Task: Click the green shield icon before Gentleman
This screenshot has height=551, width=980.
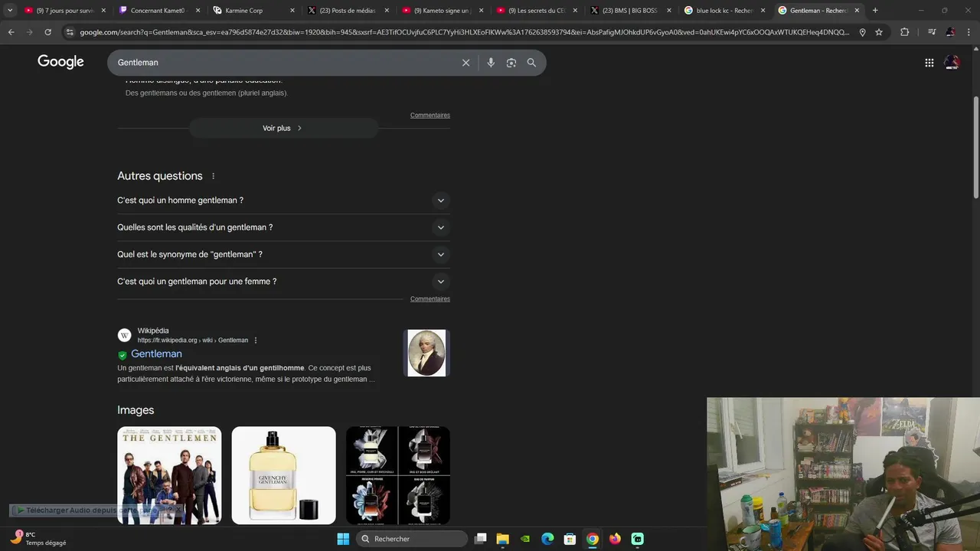Action: [122, 355]
